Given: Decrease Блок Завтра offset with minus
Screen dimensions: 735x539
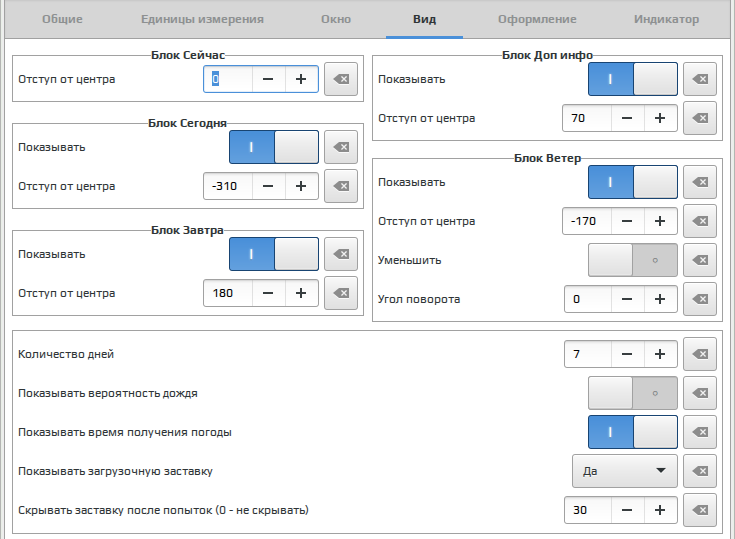Looking at the screenshot, I should [268, 293].
